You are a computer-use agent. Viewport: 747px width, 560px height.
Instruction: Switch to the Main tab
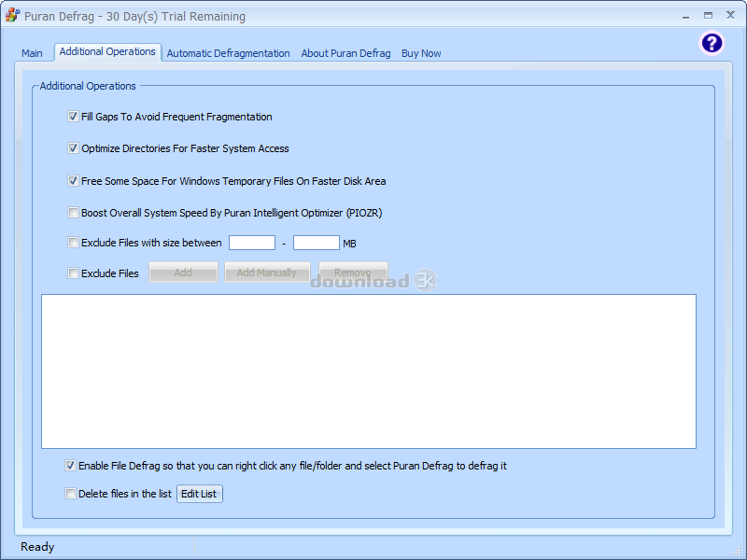point(32,53)
